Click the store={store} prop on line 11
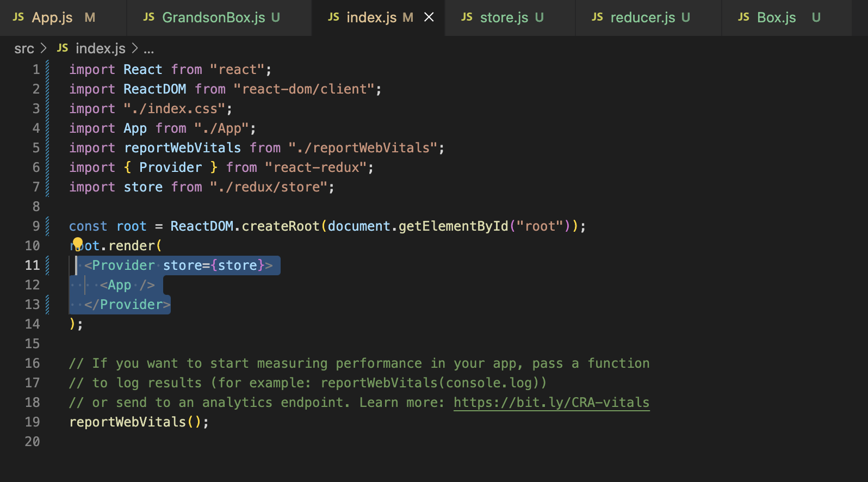Image resolution: width=868 pixels, height=482 pixels. click(214, 265)
